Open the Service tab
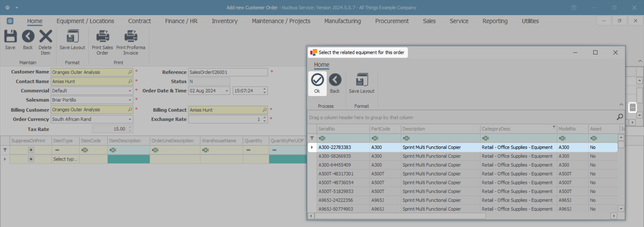The image size is (644, 227). click(x=459, y=21)
